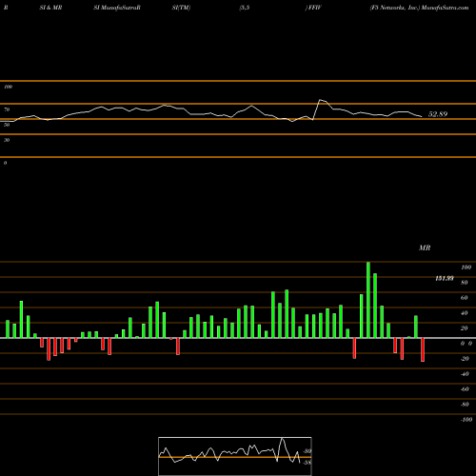The image size is (476, 476).
Task: Click the RSI left axis label 0
Action: (x=5, y=163)
